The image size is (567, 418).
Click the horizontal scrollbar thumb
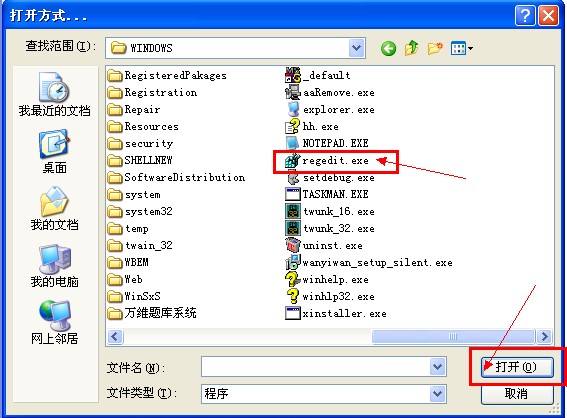pos(453,337)
